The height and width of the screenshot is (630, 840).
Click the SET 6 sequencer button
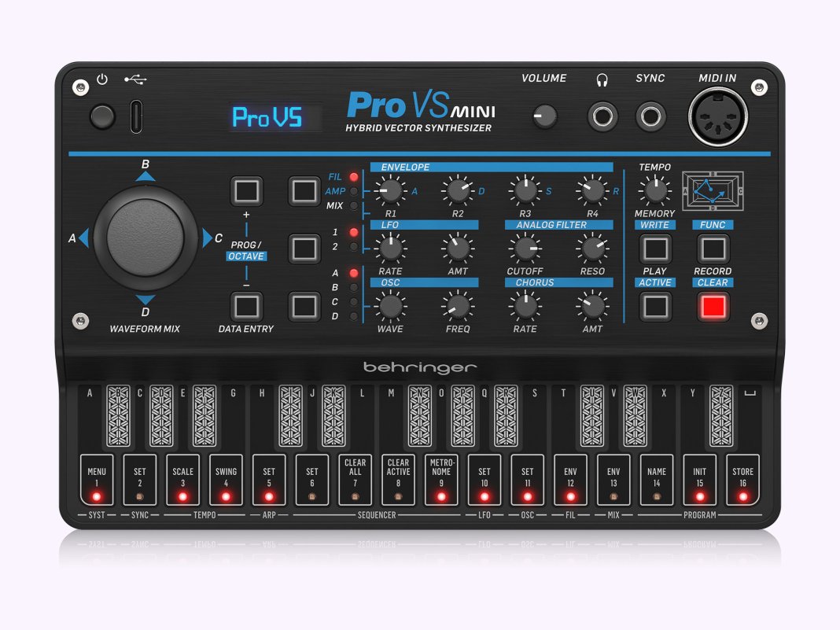coord(311,480)
